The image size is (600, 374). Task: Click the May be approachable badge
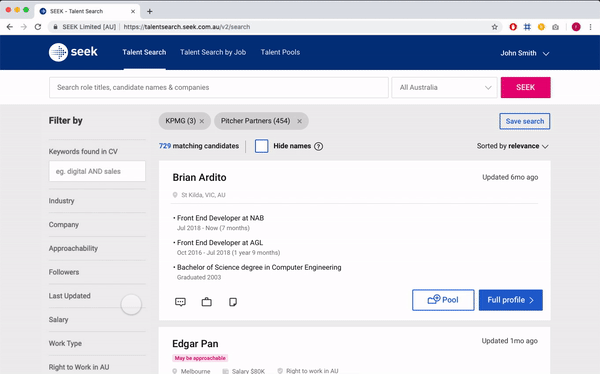click(200, 358)
